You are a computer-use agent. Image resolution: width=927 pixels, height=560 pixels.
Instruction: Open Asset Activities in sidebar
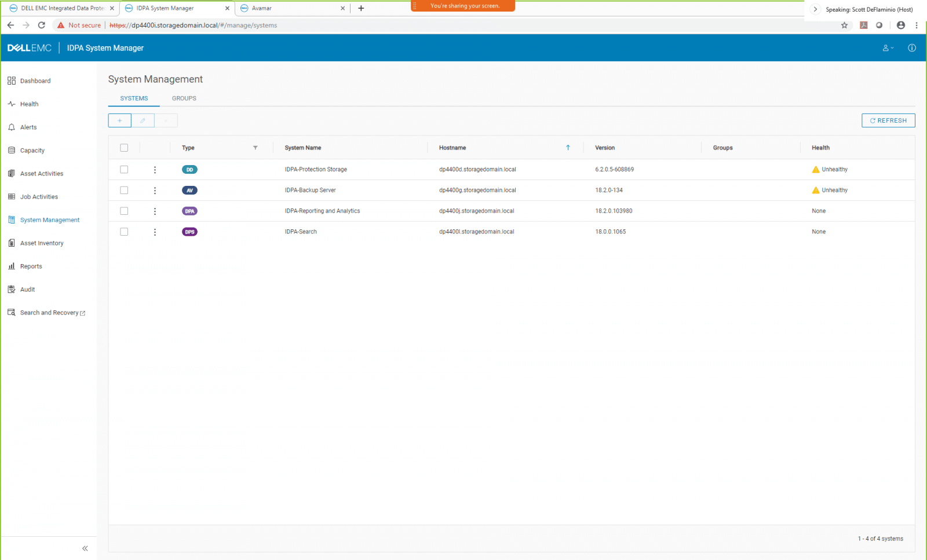(35, 174)
